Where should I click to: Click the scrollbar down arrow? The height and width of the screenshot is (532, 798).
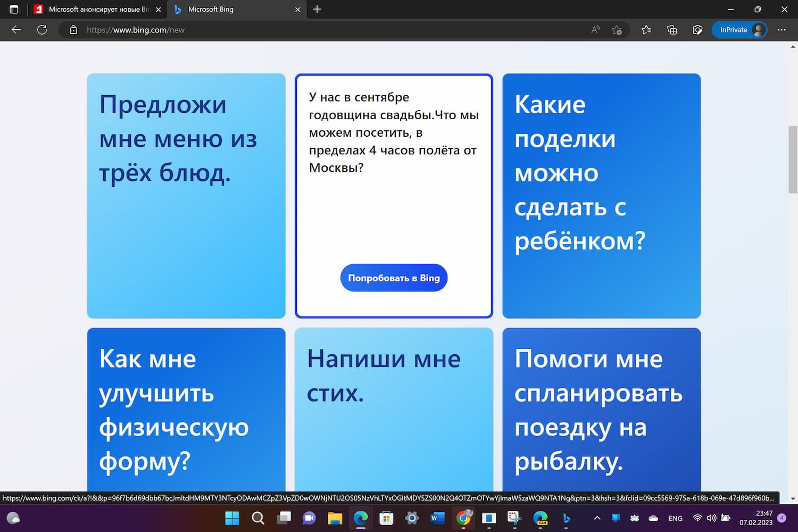[x=793, y=499]
